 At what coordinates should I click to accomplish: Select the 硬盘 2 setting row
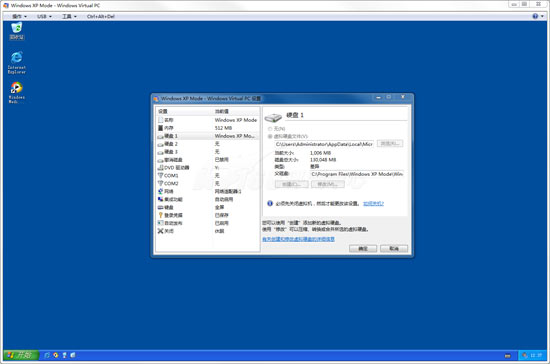tap(208, 144)
